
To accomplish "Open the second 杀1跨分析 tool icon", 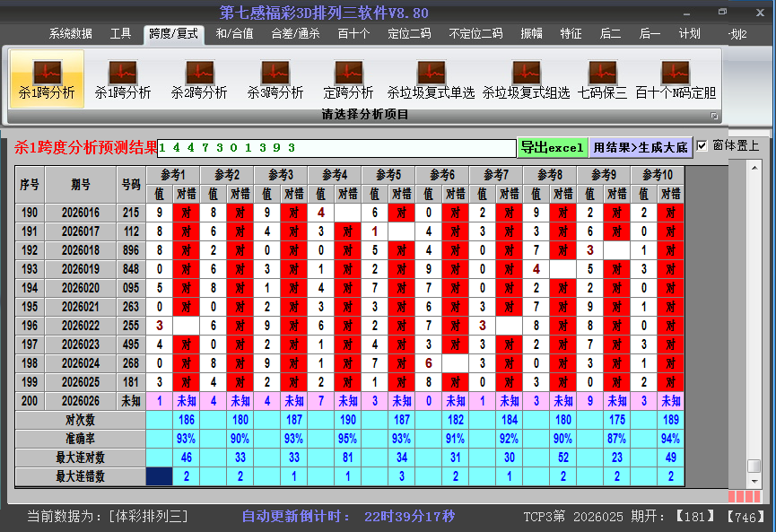I will 121,79.
